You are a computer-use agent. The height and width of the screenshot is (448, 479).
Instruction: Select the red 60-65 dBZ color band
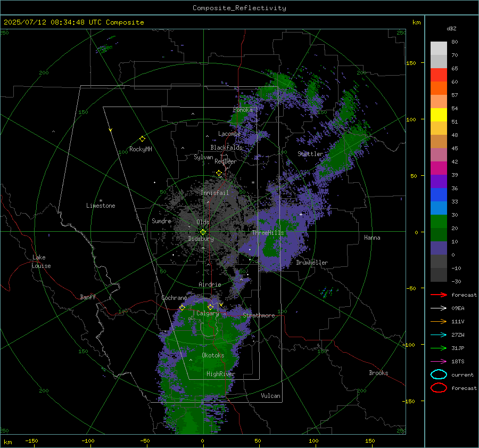[439, 75]
